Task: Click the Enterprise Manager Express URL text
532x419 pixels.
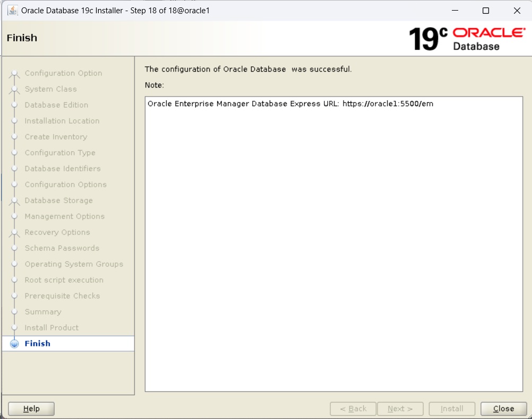Action: (290, 104)
